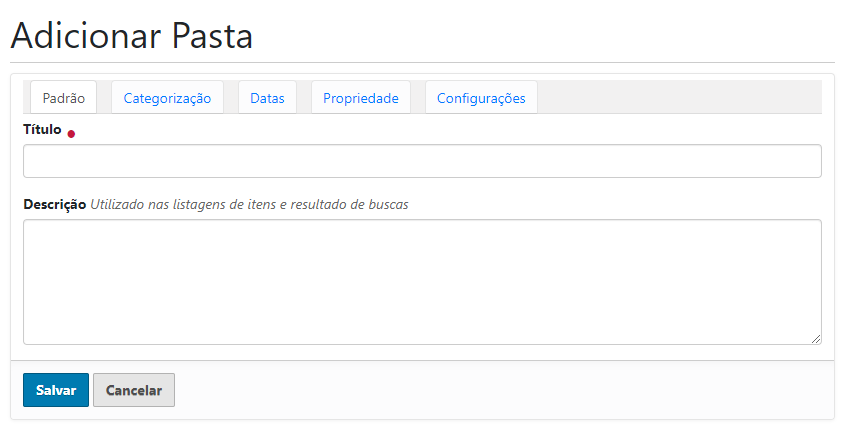Click the red required-field dot beside Título
Screen dimensions: 848x435
click(x=71, y=134)
